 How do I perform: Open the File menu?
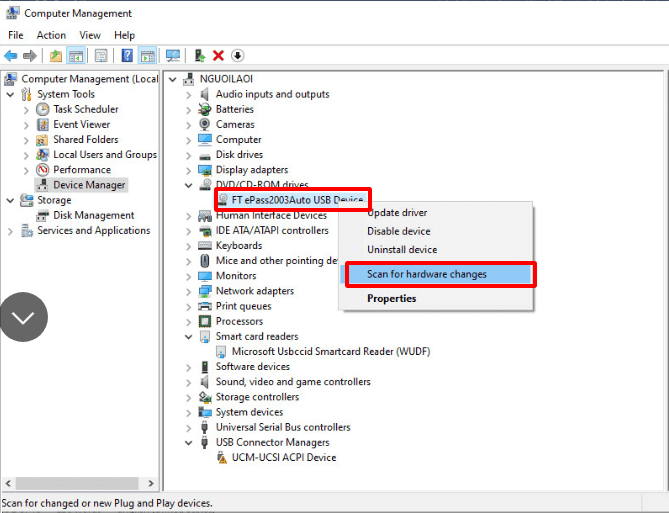pos(16,35)
